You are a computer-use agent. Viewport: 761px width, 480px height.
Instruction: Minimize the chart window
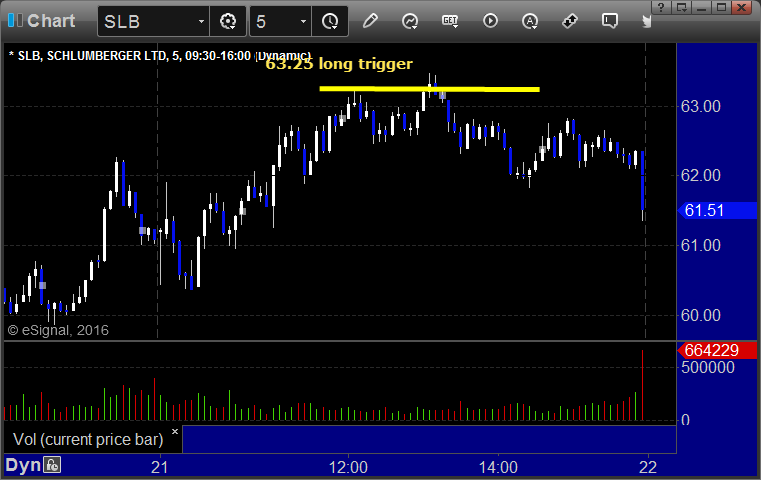coord(702,7)
